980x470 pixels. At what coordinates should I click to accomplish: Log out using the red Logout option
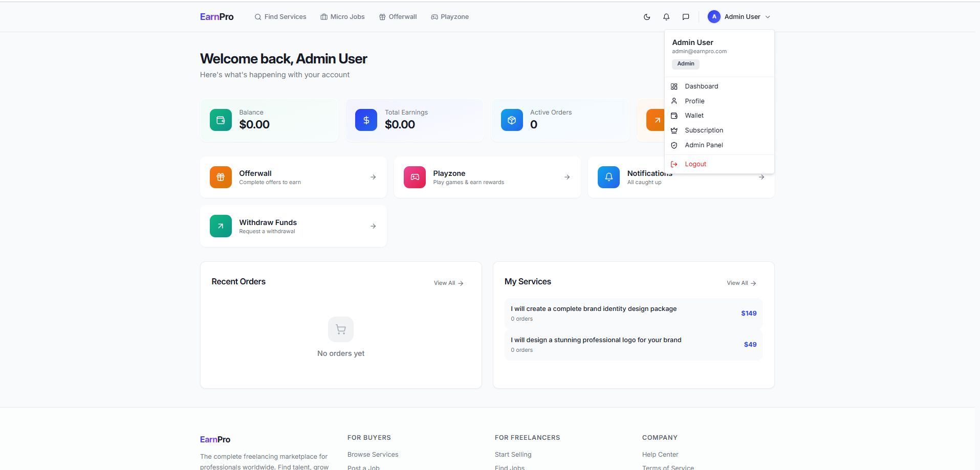click(695, 164)
